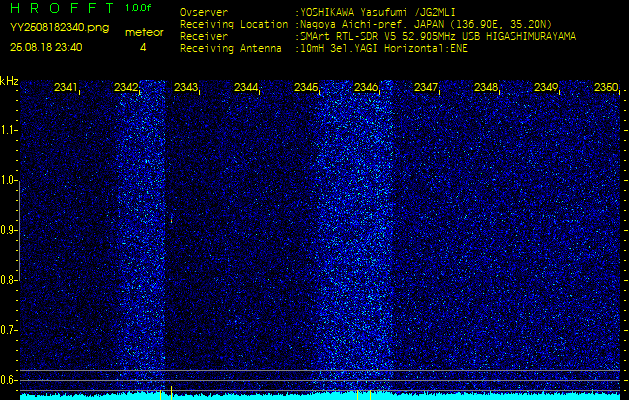Click time marker 2347
This screenshot has width=629, height=400.
click(426, 87)
